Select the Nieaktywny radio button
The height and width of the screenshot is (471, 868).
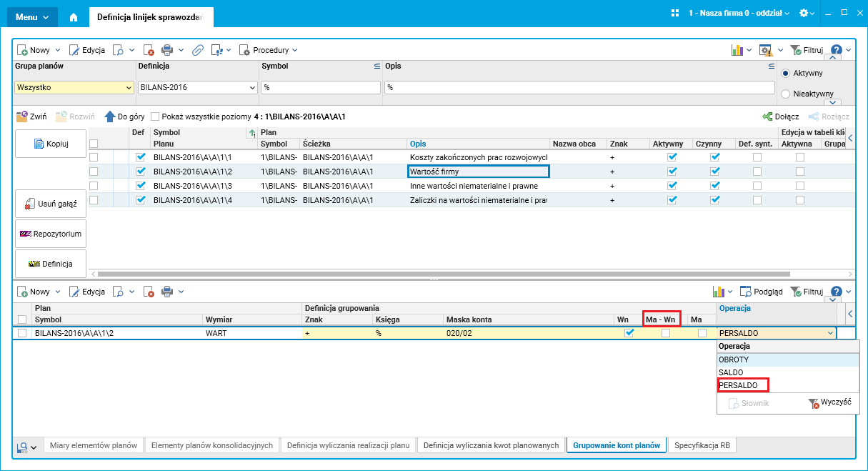(786, 94)
